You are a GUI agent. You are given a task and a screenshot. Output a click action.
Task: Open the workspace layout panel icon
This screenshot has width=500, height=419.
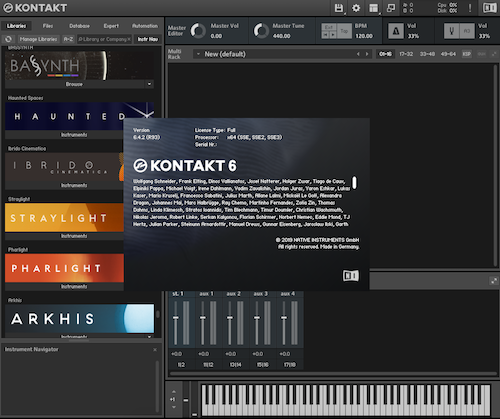point(373,8)
